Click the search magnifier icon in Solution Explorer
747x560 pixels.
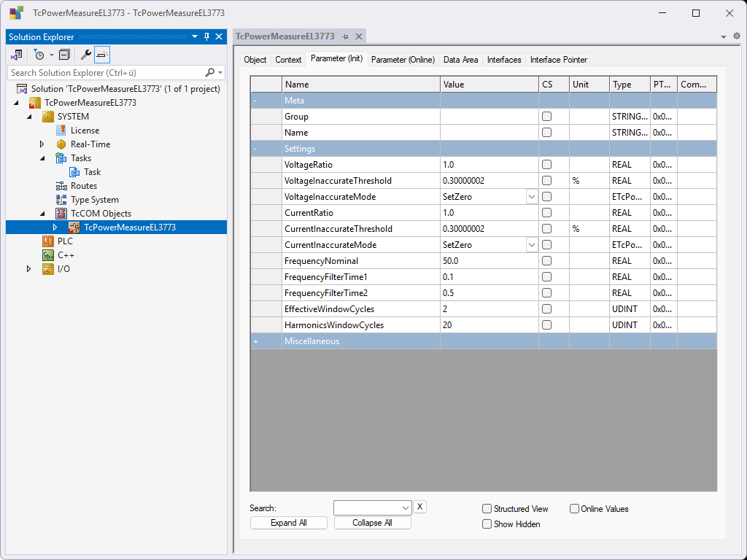pos(209,72)
